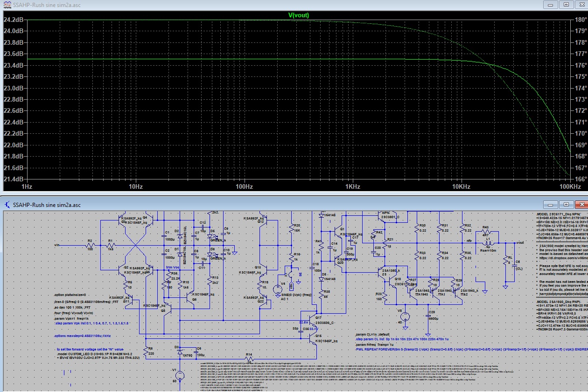Click the trim Vos label
This screenshot has width=588, height=392.
tap(173, 268)
